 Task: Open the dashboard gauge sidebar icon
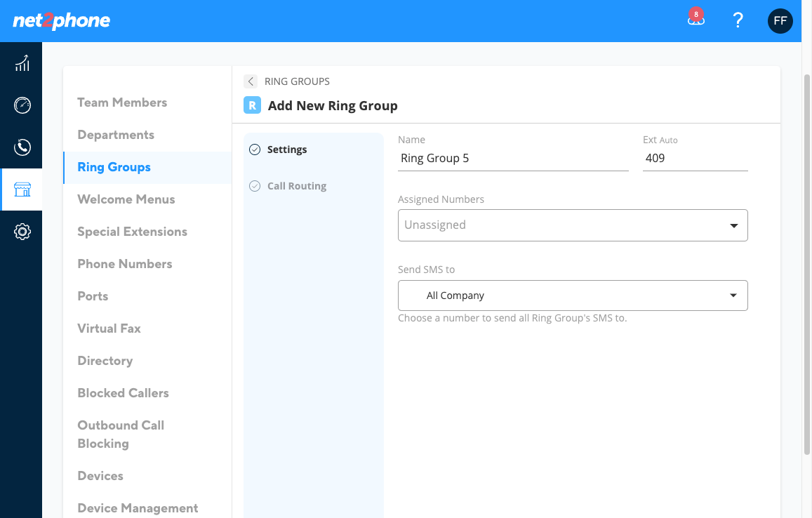[22, 105]
